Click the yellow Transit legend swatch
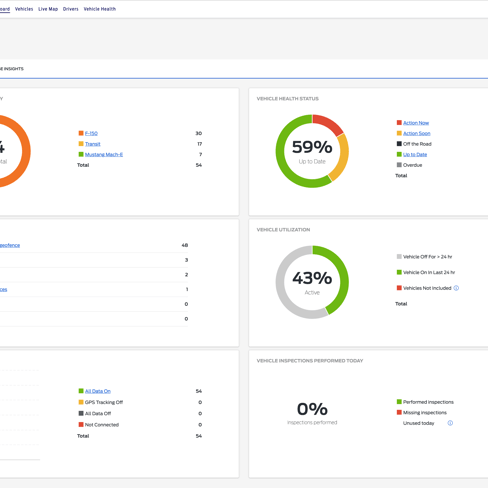Image resolution: width=488 pixels, height=488 pixels. 81,144
